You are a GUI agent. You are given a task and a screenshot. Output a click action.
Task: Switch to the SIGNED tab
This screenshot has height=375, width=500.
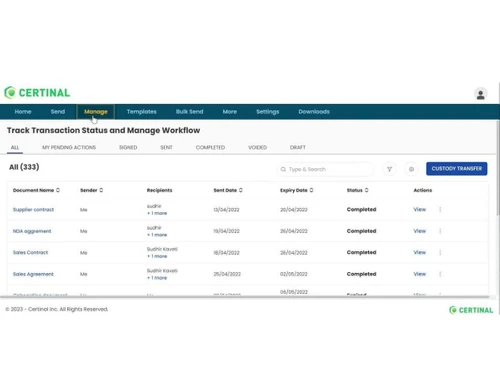tap(128, 147)
